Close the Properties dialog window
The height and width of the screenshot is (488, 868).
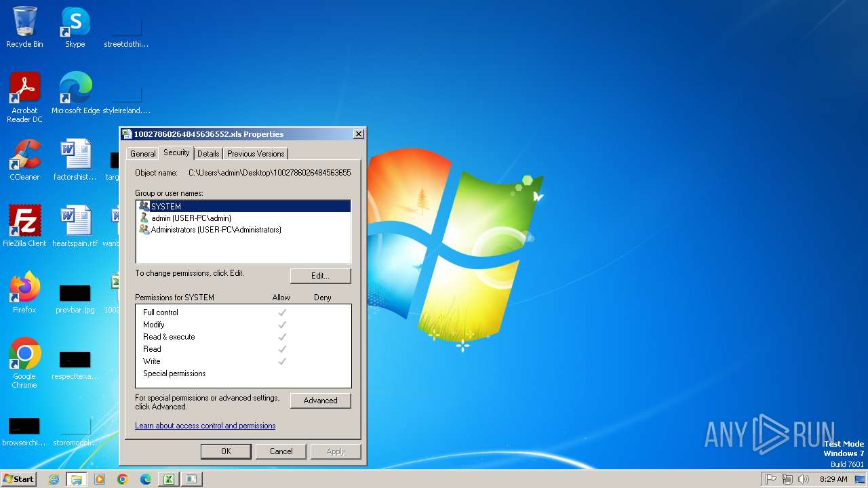[x=359, y=134]
